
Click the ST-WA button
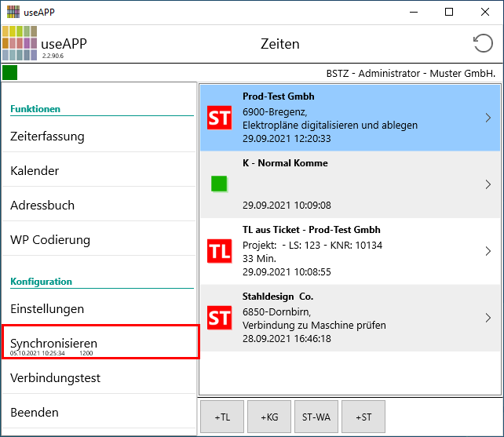click(x=316, y=417)
